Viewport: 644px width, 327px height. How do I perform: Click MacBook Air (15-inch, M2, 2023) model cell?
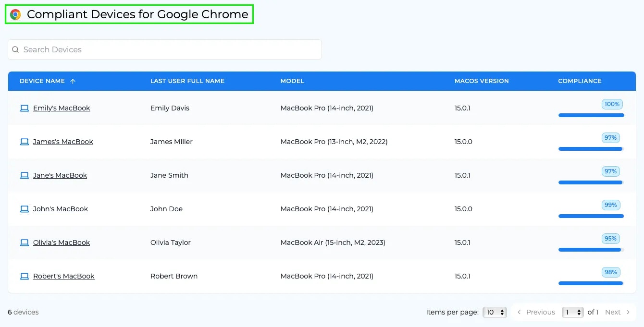point(333,242)
